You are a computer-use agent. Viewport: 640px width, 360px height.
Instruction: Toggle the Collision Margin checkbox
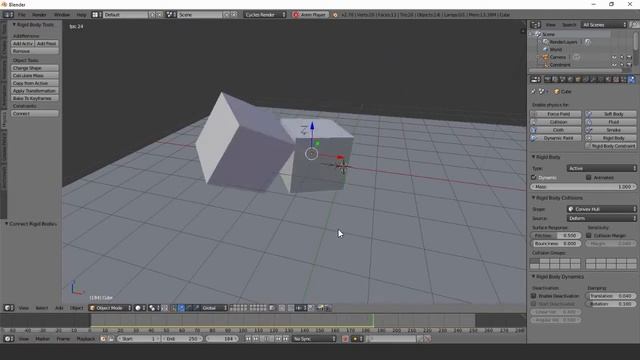(x=589, y=236)
